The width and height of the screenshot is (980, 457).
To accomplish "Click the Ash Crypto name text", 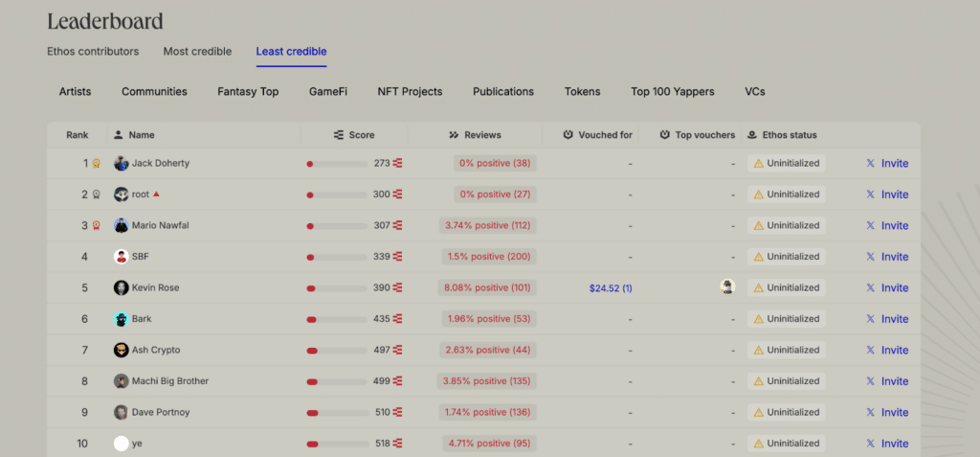I will (156, 350).
